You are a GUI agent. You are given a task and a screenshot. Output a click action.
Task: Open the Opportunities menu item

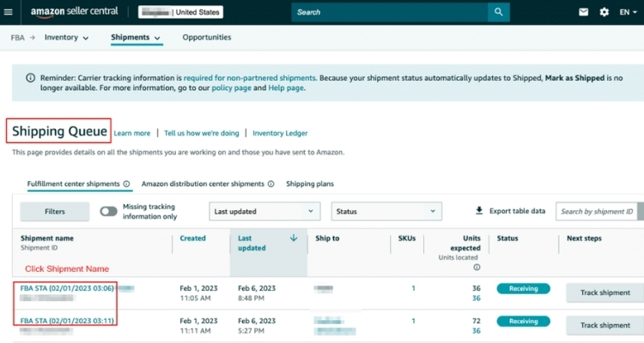click(206, 38)
